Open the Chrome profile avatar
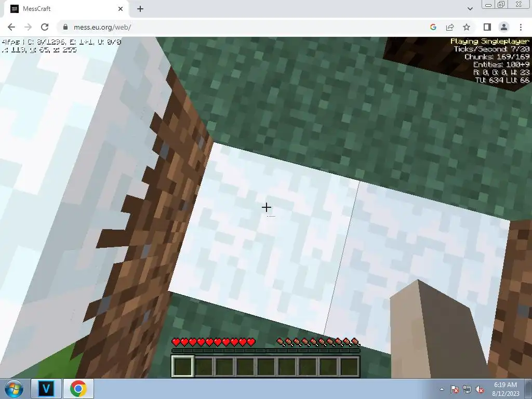This screenshot has width=532, height=399. coord(504,27)
